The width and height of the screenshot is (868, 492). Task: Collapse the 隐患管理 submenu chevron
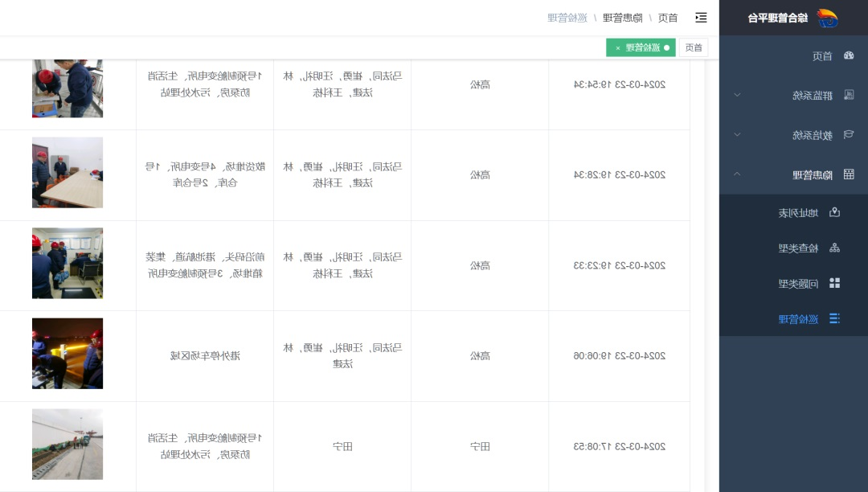point(737,174)
